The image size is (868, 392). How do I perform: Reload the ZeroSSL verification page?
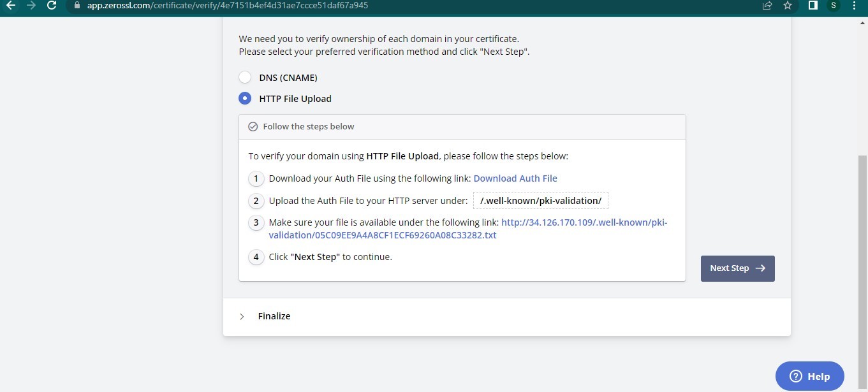point(52,5)
